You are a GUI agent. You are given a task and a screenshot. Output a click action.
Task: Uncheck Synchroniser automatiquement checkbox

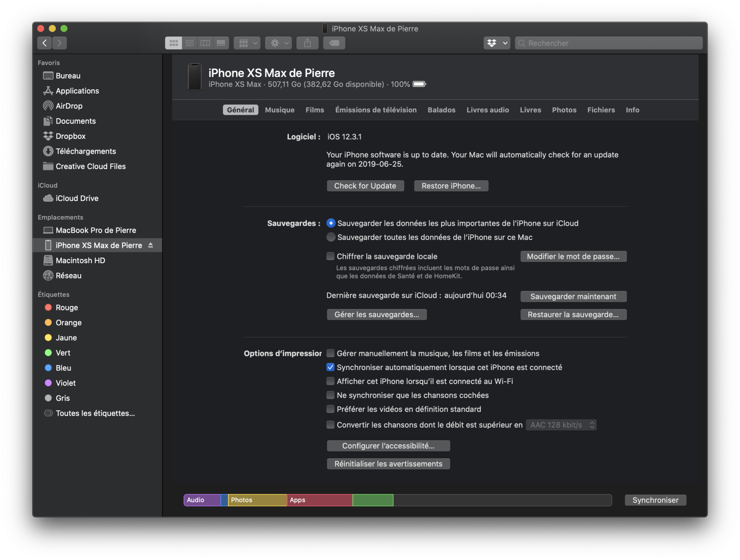(x=330, y=367)
